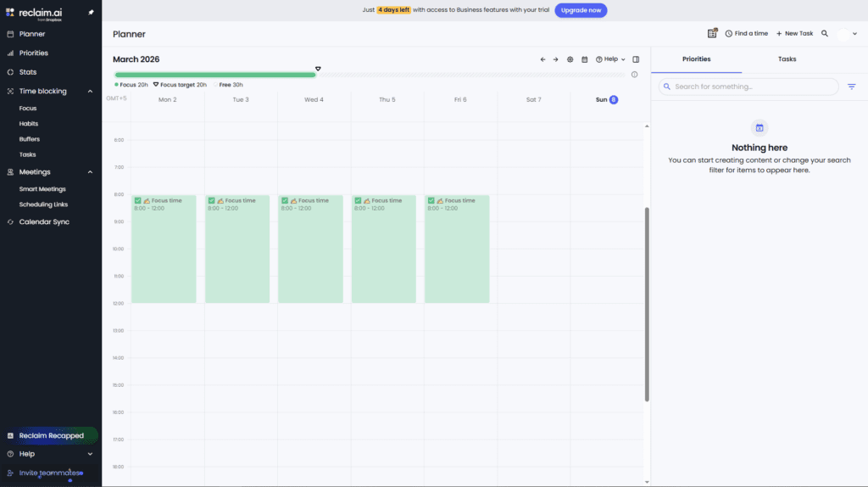The width and height of the screenshot is (868, 487).
Task: Open Buffers under Time blocking
Action: (30, 139)
